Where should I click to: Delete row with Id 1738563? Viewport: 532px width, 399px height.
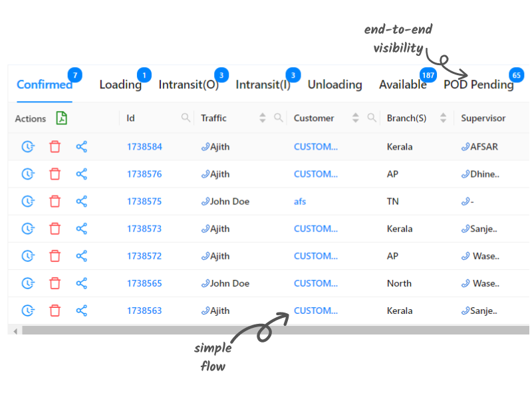(55, 311)
